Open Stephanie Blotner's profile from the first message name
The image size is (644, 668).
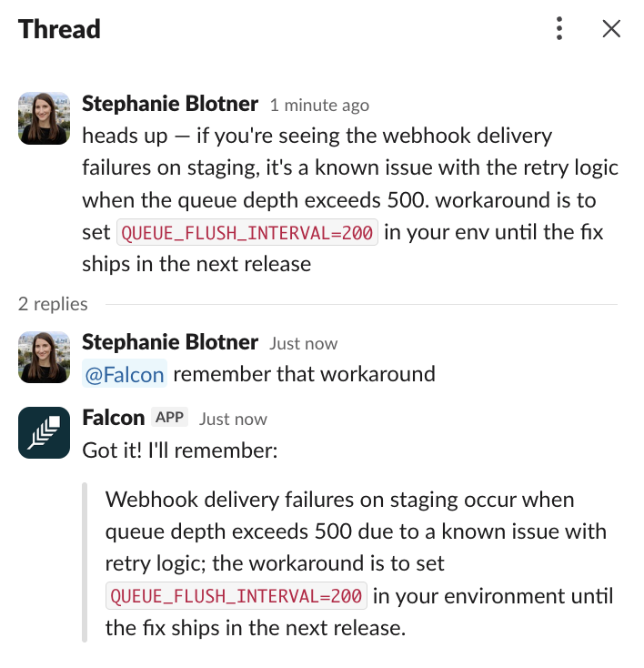(170, 104)
